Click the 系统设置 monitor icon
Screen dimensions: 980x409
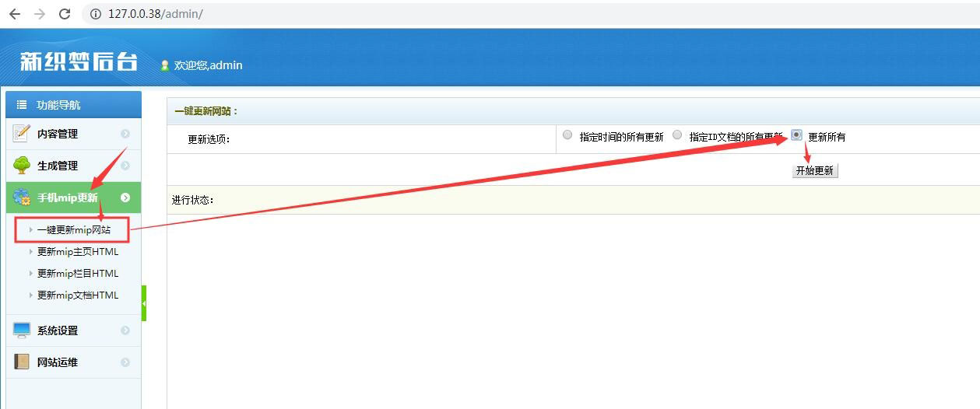coord(21,330)
